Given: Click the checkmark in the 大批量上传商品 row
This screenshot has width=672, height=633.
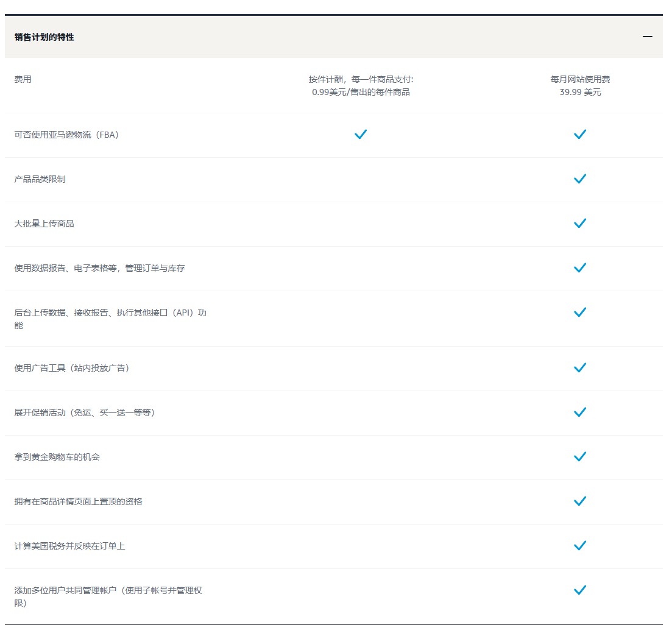Looking at the screenshot, I should tap(580, 223).
